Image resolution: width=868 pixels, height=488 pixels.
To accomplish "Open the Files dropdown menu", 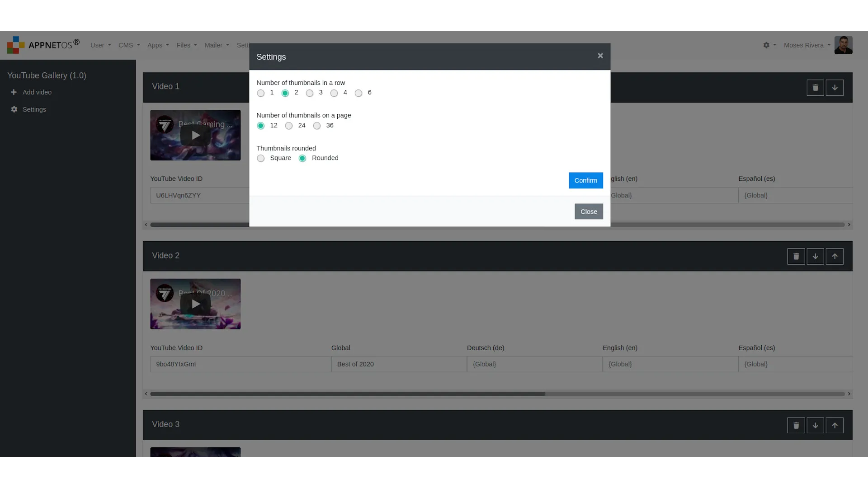I will click(186, 45).
